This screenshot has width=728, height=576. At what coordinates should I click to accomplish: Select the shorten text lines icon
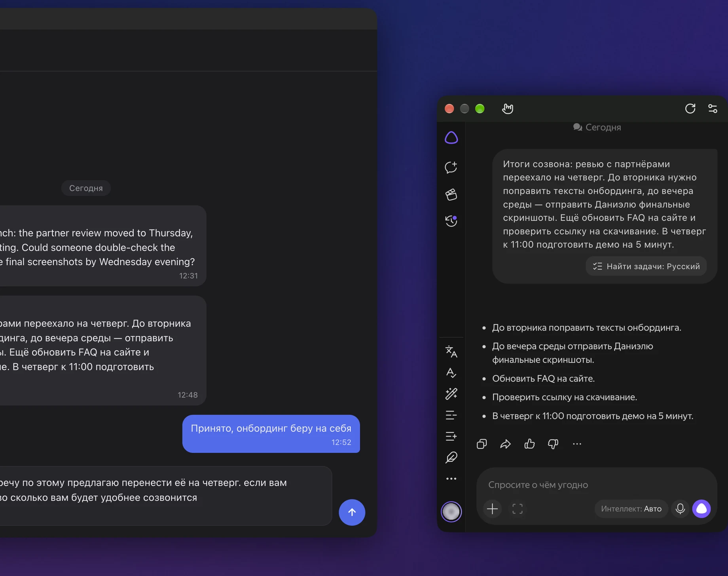451,415
